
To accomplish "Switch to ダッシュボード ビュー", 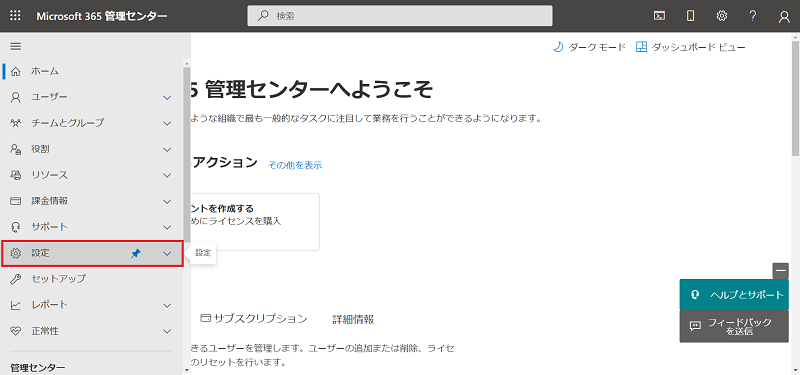I will coord(691,47).
